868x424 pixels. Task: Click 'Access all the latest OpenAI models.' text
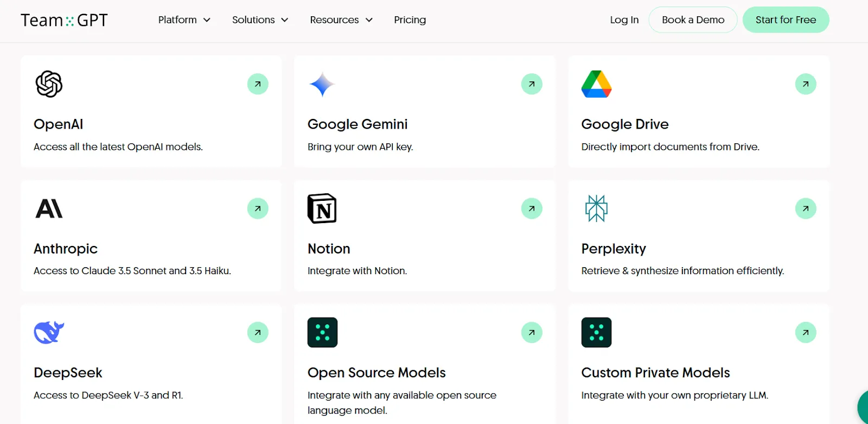[x=118, y=147]
